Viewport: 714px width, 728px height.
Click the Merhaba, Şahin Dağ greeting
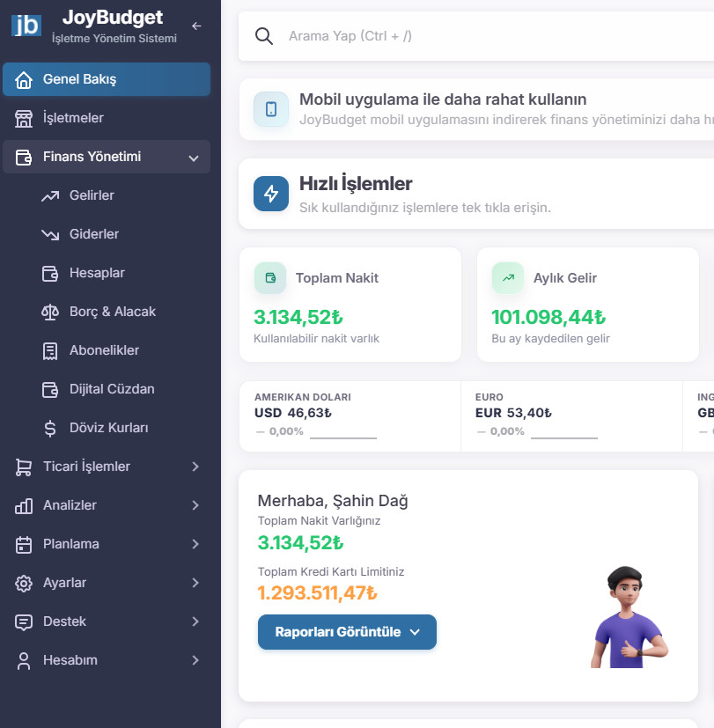coord(333,501)
